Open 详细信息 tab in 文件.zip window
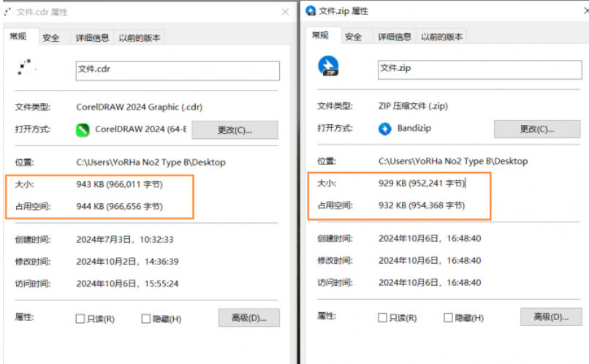Image resolution: width=589 pixels, height=364 pixels. (x=395, y=37)
